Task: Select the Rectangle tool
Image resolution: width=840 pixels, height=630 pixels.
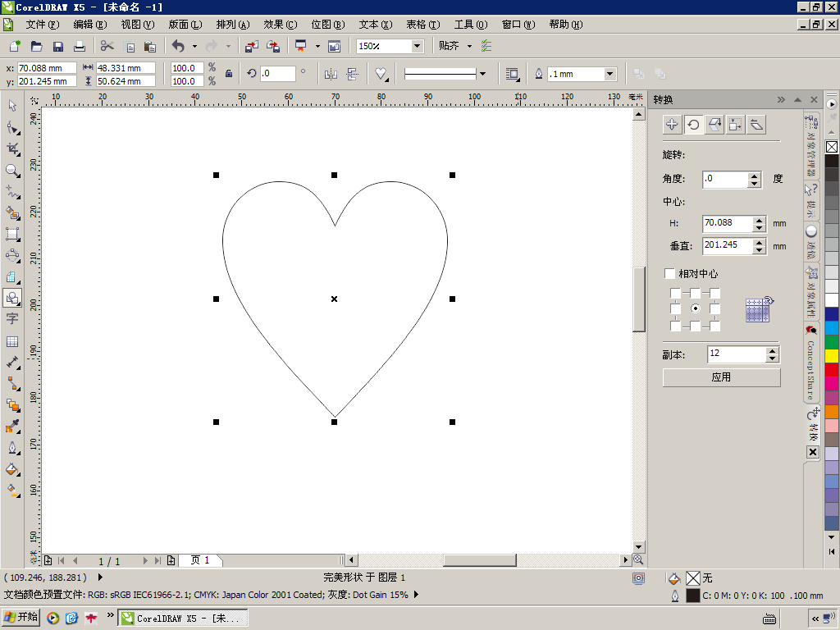Action: 12,234
